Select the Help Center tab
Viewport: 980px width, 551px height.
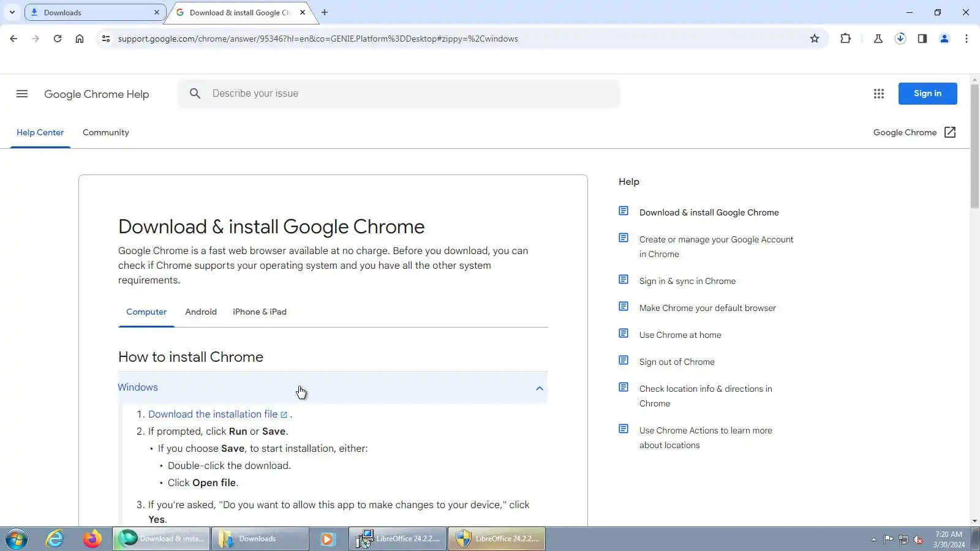tap(40, 132)
